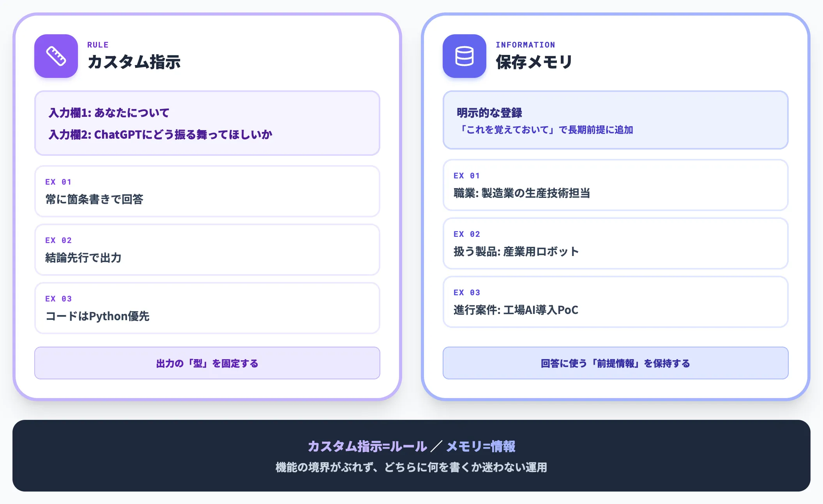Select 扱う製品: 産業用ロボット card
The height and width of the screenshot is (504, 823).
click(616, 243)
